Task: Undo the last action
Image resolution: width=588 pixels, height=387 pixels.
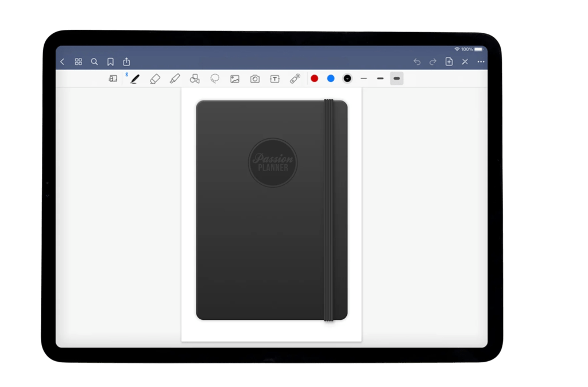Action: [x=417, y=62]
